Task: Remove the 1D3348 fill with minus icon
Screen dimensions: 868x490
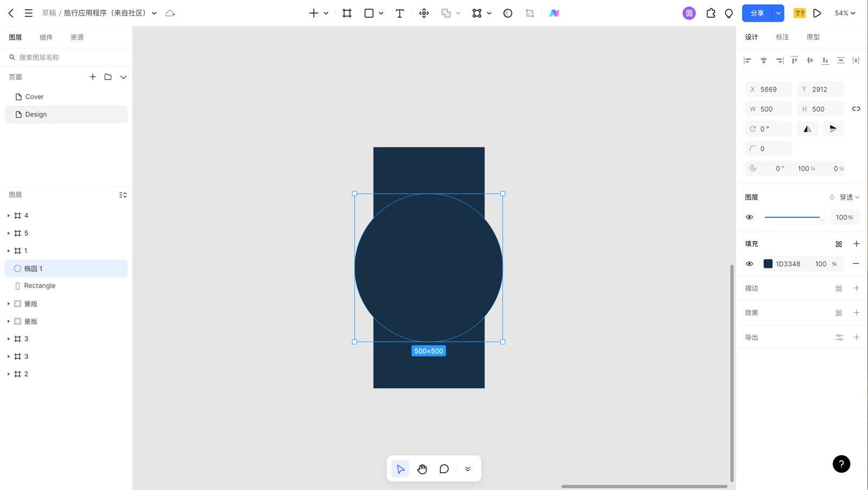Action: click(856, 264)
